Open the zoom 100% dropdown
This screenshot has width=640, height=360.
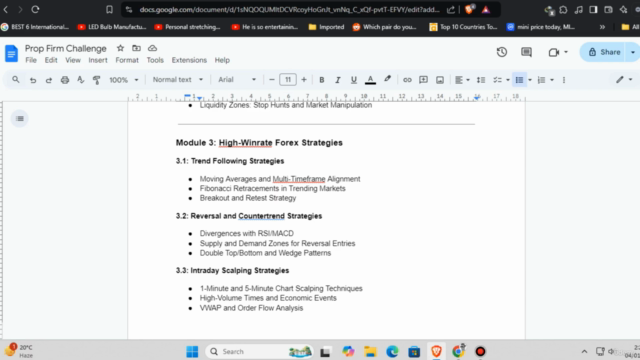pyautogui.click(x=124, y=80)
